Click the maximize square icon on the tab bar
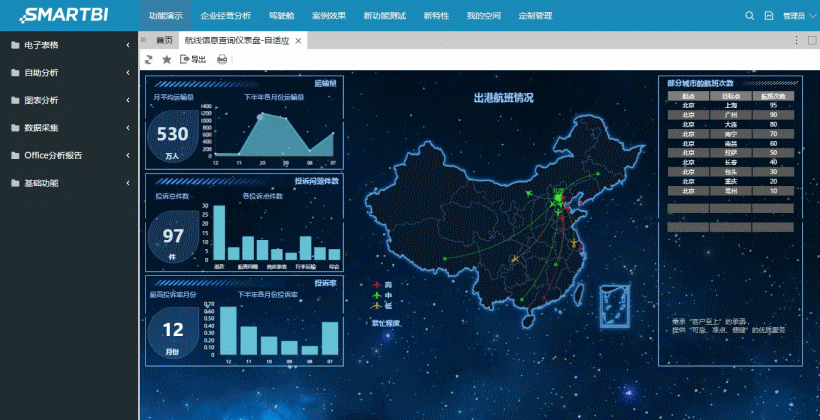Image resolution: width=820 pixels, height=420 pixels. [811, 40]
